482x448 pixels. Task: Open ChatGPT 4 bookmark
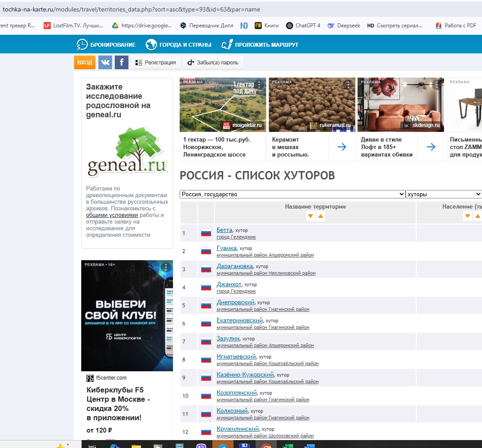coord(303,26)
